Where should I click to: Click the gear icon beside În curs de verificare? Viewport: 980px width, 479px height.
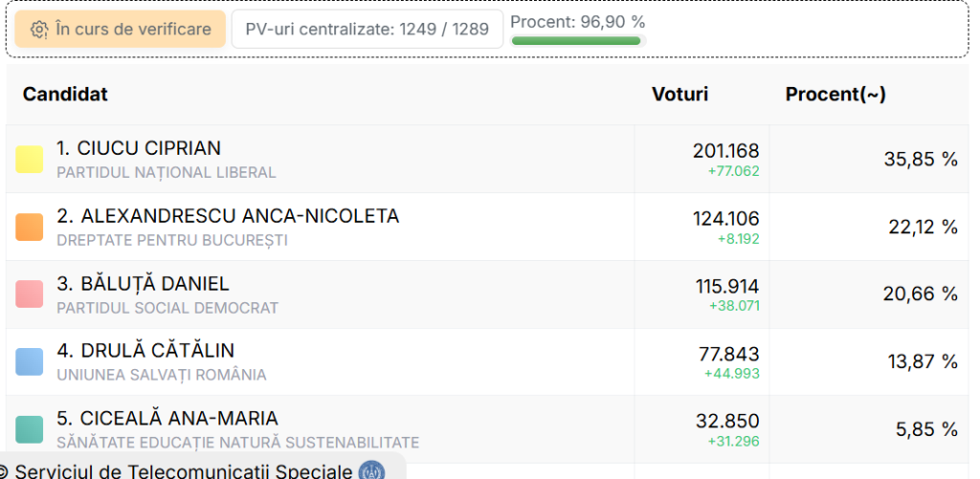coord(39,30)
